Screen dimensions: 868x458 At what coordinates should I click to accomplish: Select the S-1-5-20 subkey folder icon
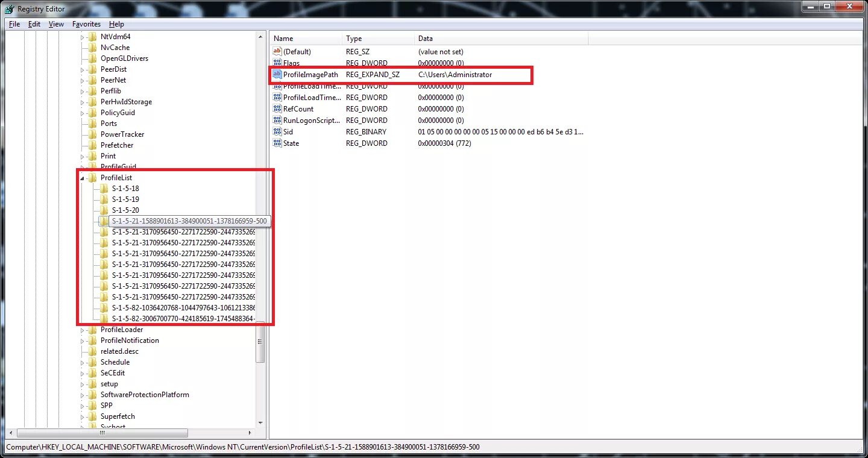click(x=104, y=210)
